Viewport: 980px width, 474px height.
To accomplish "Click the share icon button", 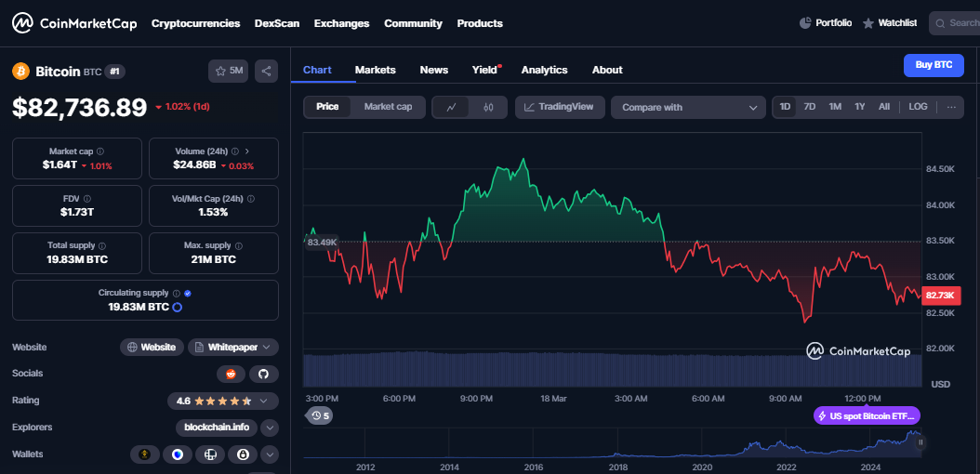I will 266,72.
